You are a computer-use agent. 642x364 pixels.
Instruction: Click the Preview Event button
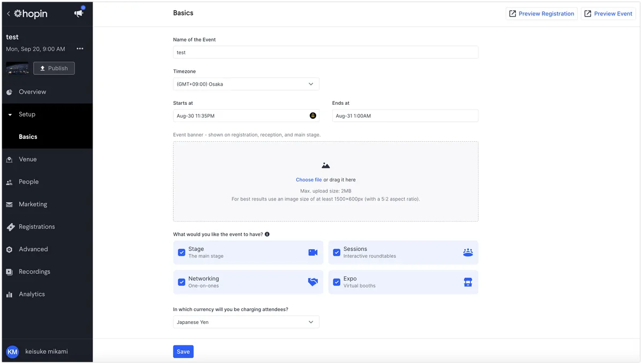[x=608, y=13]
